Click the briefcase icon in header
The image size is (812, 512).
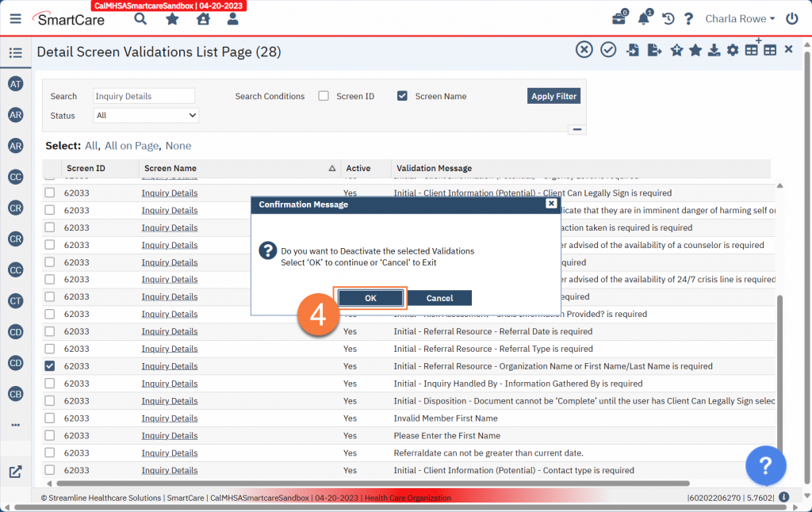point(619,19)
